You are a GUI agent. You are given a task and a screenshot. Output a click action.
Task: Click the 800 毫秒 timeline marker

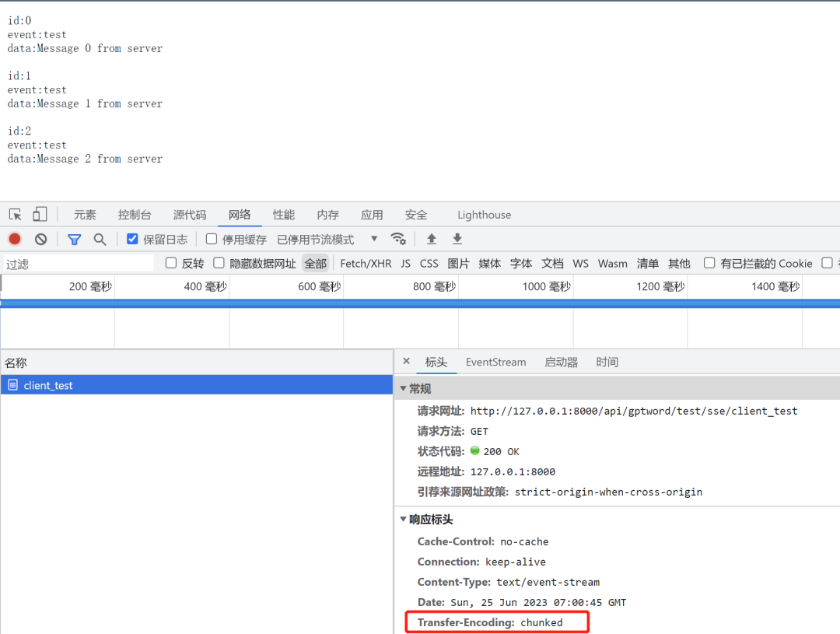[435, 287]
